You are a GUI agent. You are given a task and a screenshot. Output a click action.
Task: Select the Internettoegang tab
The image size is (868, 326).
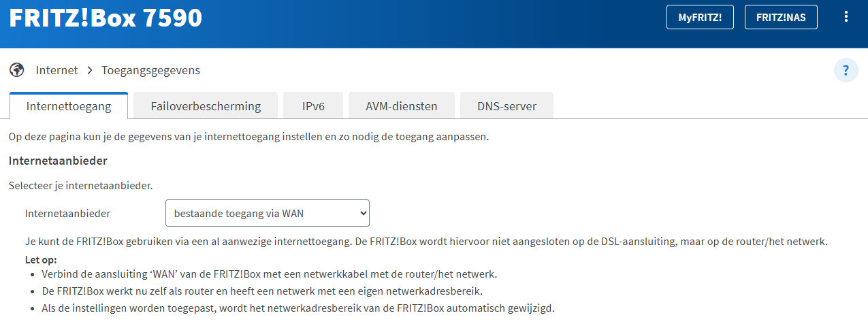(x=69, y=106)
